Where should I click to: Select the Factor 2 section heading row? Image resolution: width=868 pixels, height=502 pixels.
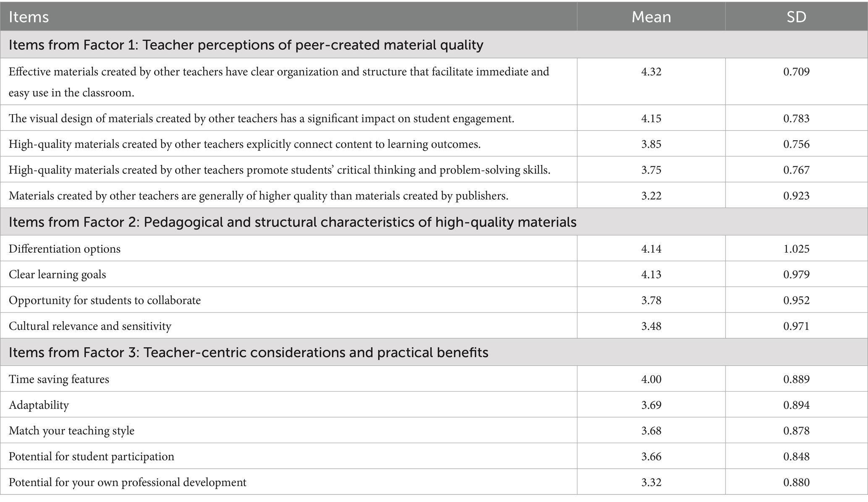pos(434,222)
